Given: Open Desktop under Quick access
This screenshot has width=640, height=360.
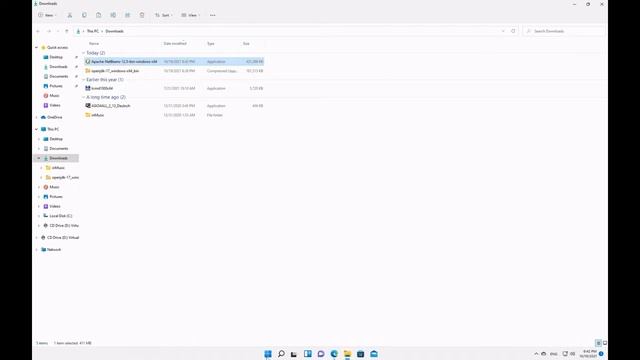Looking at the screenshot, I should [56, 57].
